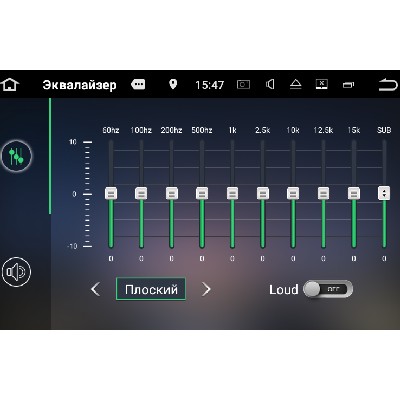400x400 pixels.
Task: Open the message notification icon in status bar
Action: [x=138, y=84]
